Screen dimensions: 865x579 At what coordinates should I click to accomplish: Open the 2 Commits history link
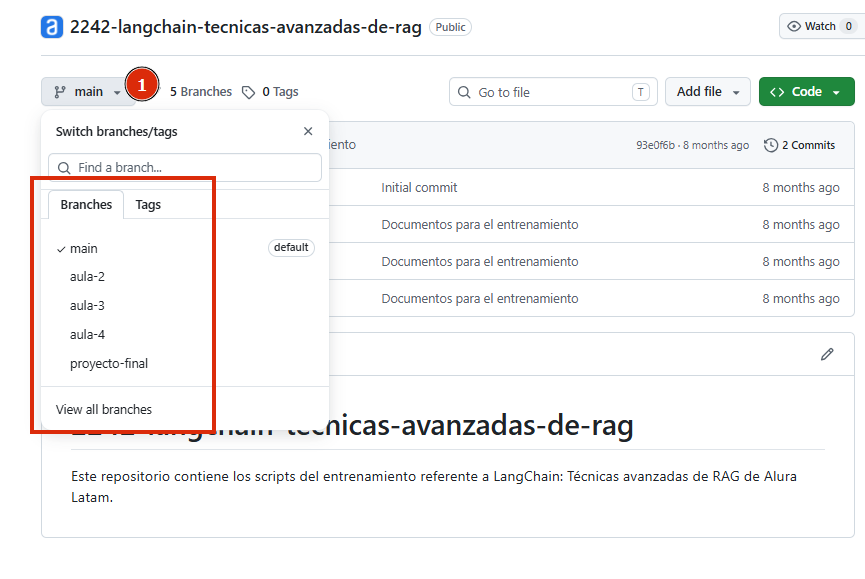799,145
